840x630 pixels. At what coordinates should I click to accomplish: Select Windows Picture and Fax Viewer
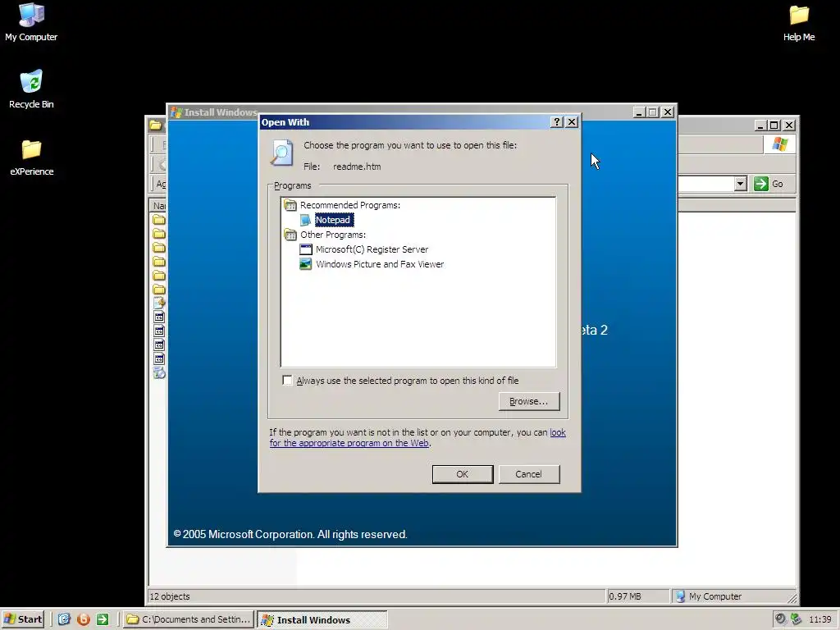380,264
